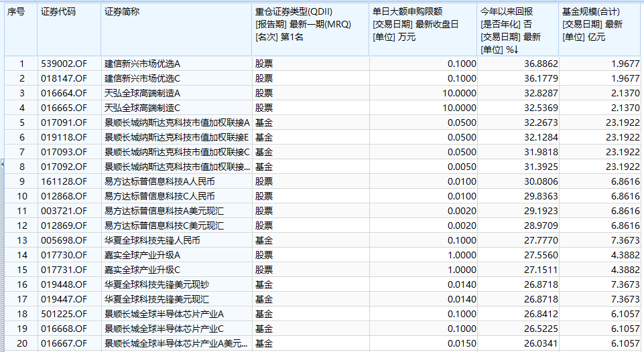Click the 基金规模(合计) column header
This screenshot has height=352, width=644.
(x=590, y=12)
